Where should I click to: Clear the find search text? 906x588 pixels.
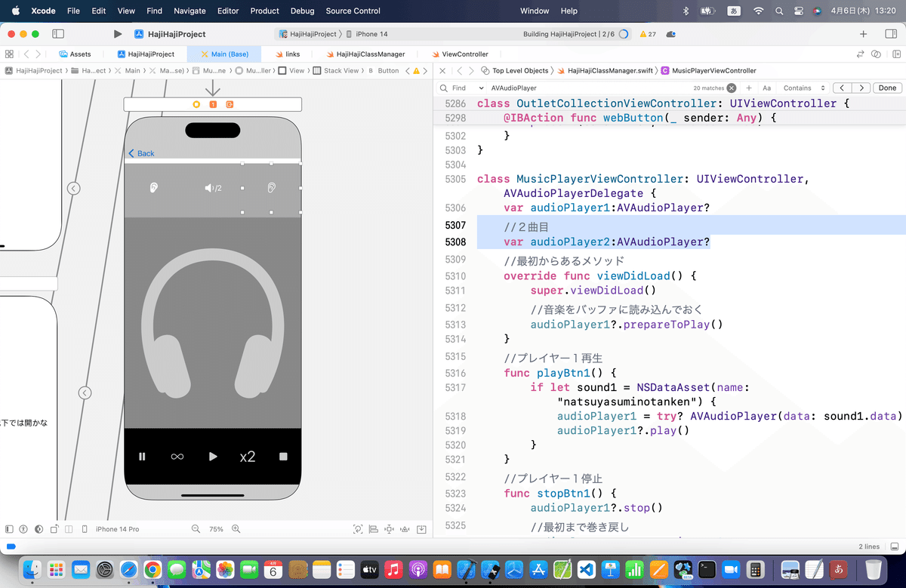tap(732, 88)
